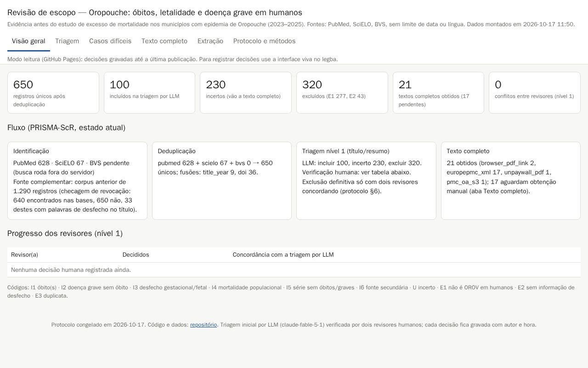588x368 pixels.
Task: Click the 21 textos completos obtidos card
Action: (438, 92)
